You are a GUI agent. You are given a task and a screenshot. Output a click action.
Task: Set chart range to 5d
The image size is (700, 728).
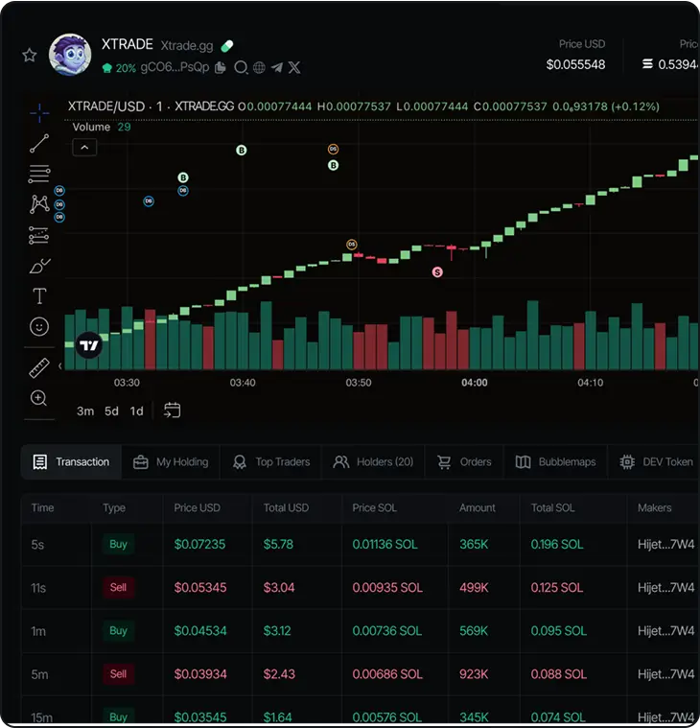point(111,411)
